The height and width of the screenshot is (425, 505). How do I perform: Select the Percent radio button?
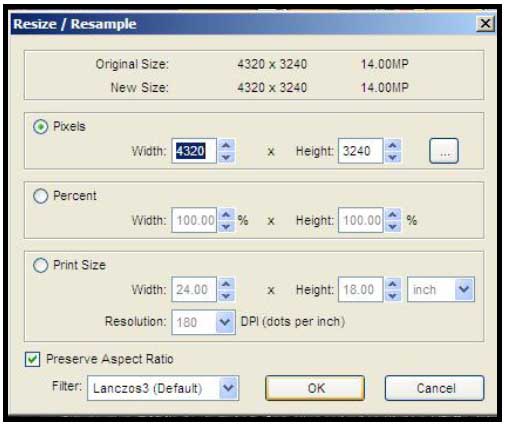tap(41, 196)
